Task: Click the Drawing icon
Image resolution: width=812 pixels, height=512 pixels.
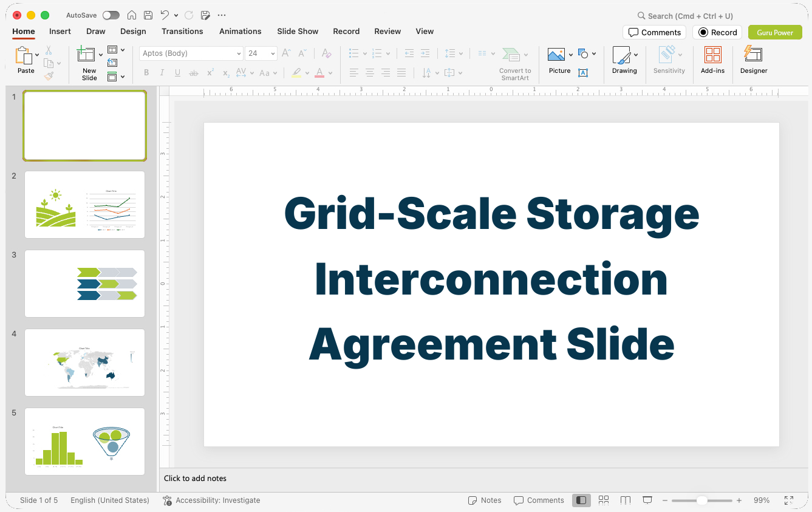Action: point(621,55)
